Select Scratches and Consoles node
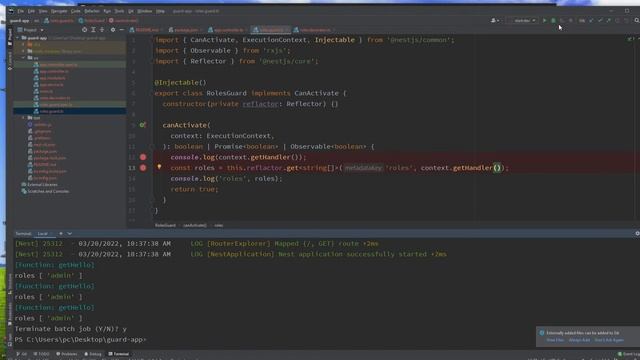Viewport: 640px width, 360px height. click(x=48, y=191)
